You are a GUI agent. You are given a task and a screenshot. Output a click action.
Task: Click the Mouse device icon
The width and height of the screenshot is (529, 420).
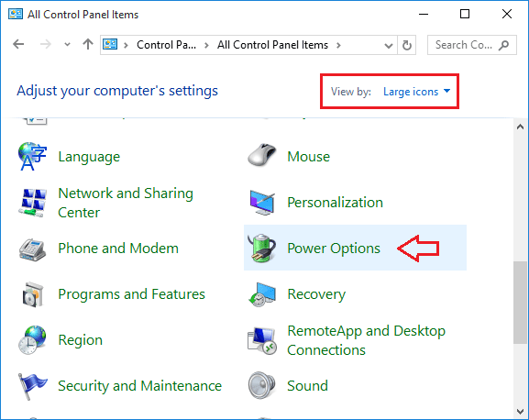click(x=262, y=155)
